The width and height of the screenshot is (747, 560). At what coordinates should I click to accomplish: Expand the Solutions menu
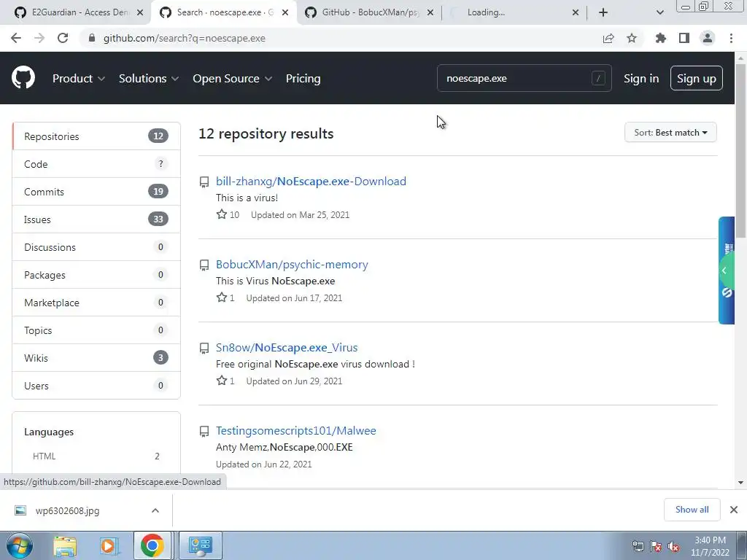tap(149, 79)
